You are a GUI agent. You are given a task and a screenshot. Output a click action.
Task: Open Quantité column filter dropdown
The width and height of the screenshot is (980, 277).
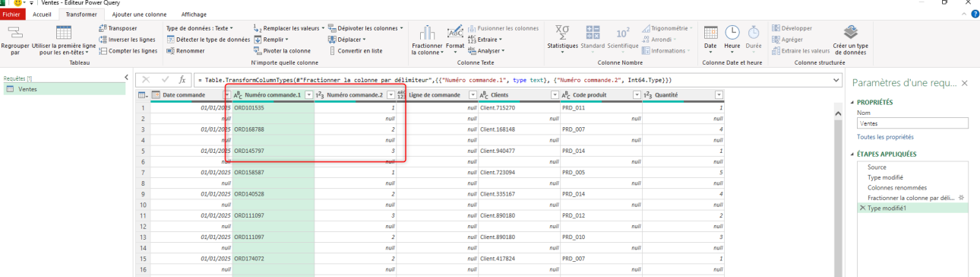718,95
